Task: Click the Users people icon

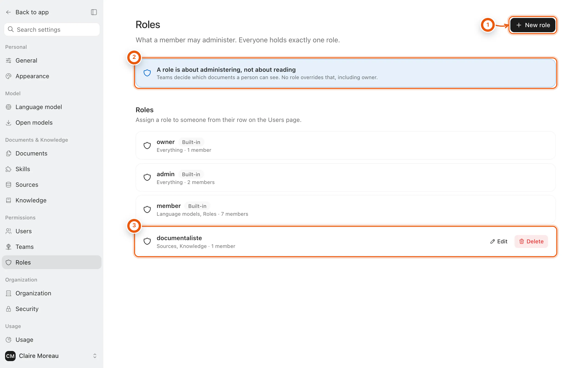Action: [8, 231]
